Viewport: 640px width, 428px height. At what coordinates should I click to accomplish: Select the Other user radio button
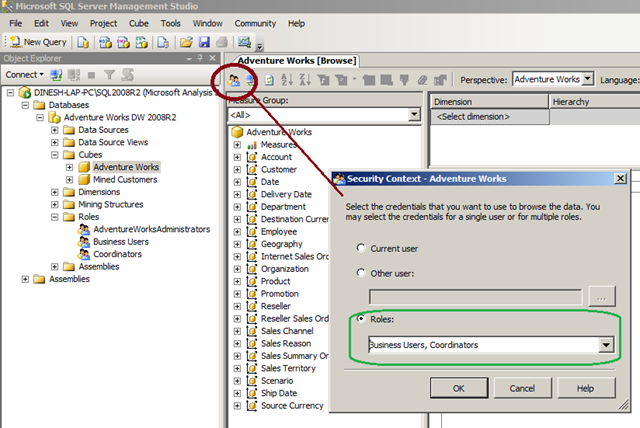point(361,273)
